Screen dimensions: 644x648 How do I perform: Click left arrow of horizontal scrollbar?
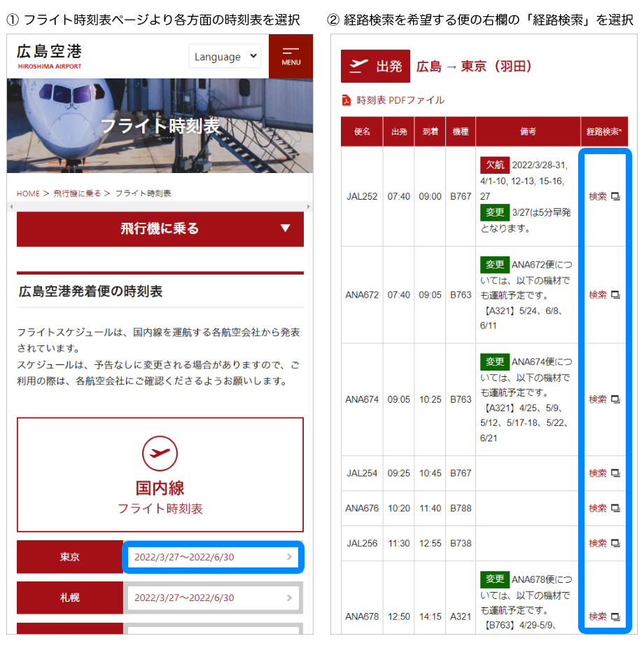click(12, 206)
